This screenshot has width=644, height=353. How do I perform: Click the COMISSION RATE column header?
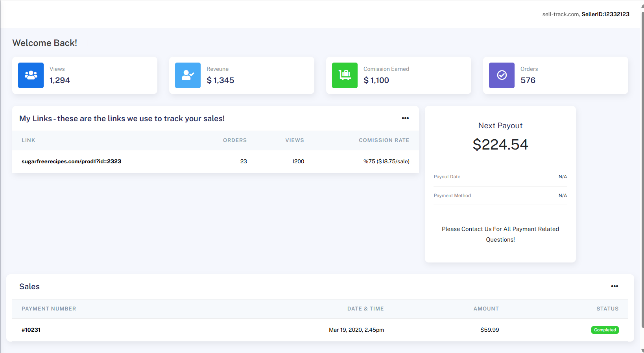pyautogui.click(x=384, y=140)
